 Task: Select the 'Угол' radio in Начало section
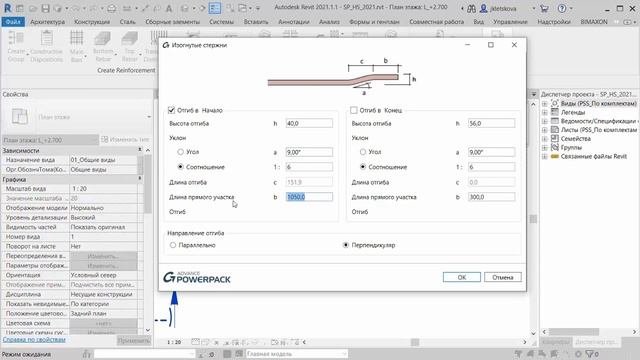pos(180,152)
